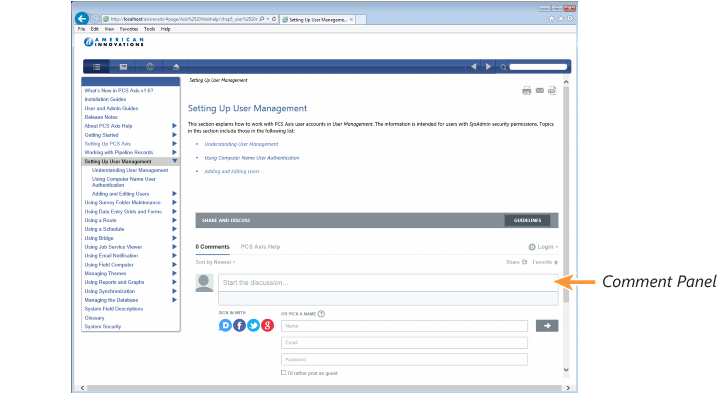
Task: Open browser home icon
Action: pos(551,19)
